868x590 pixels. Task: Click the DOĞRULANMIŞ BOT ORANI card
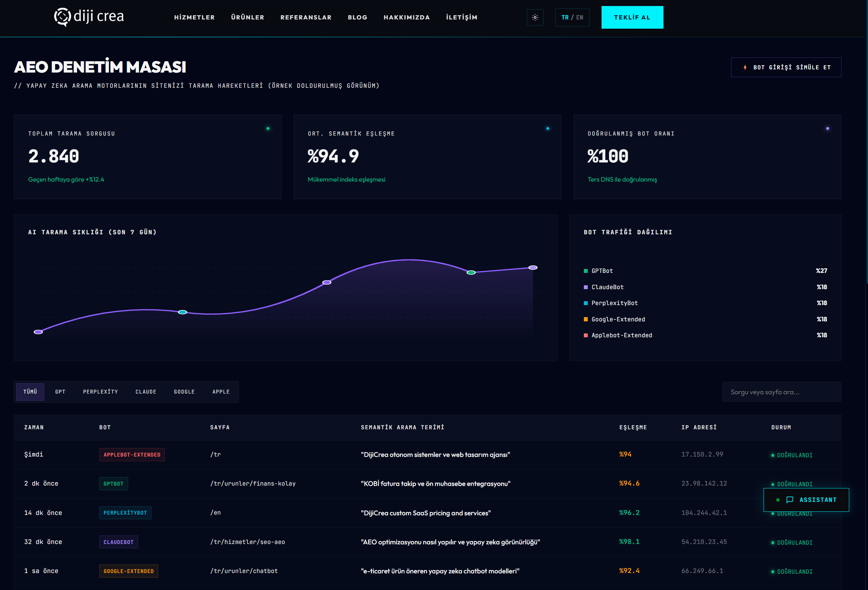707,156
